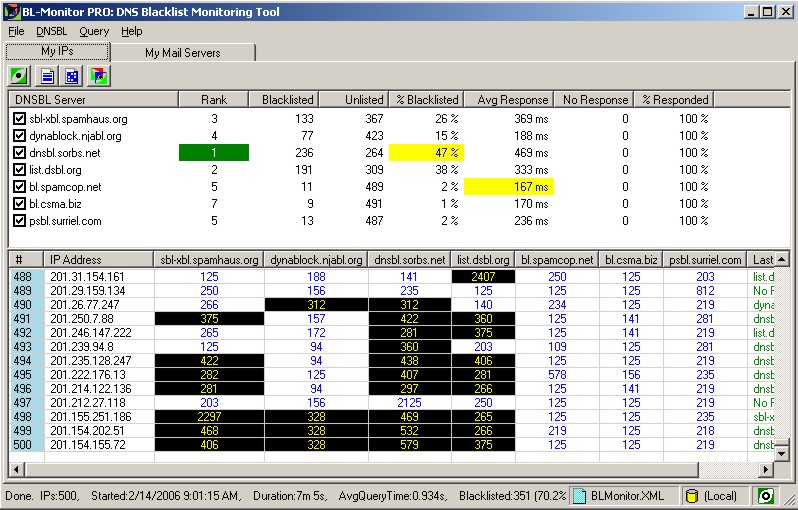This screenshot has width=798, height=510.
Task: Click the BLMonitor.XML file icon in status bar
Action: pyautogui.click(x=579, y=496)
